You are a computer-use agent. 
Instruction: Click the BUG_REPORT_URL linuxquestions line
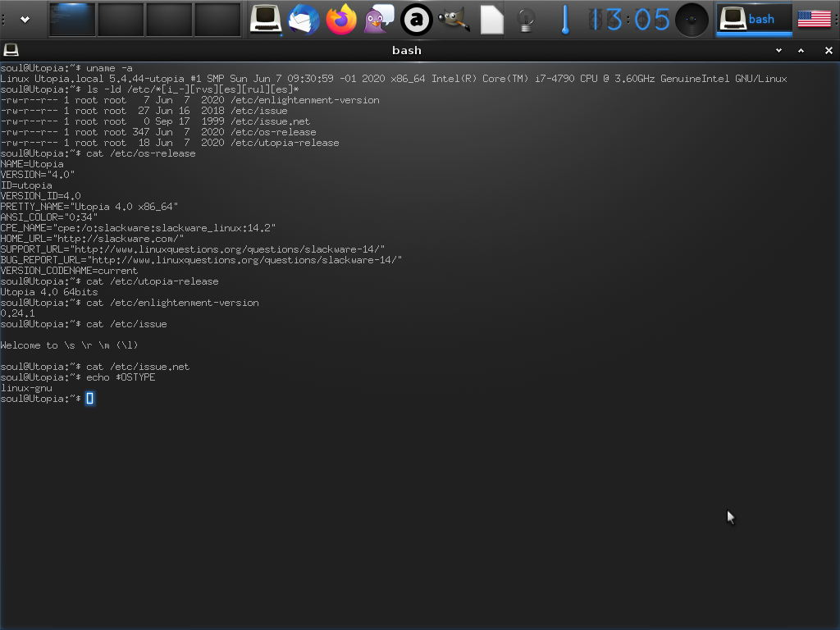pos(201,260)
